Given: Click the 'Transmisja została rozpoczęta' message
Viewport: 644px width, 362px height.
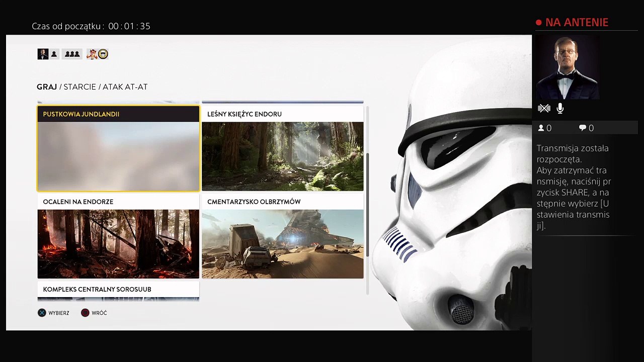Looking at the screenshot, I should (x=573, y=153).
